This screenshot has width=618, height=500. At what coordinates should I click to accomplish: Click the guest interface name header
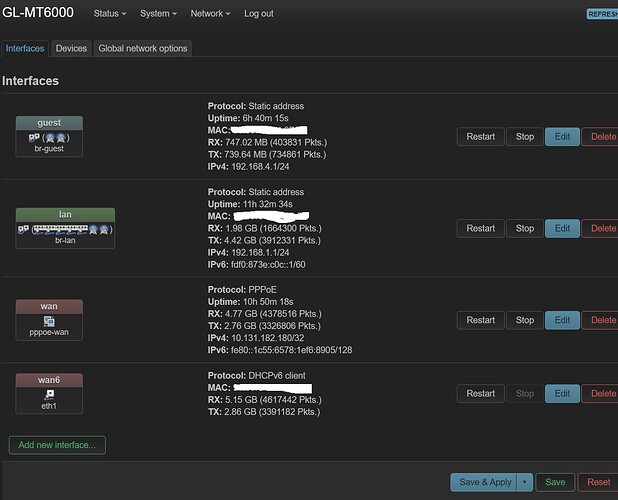click(49, 123)
